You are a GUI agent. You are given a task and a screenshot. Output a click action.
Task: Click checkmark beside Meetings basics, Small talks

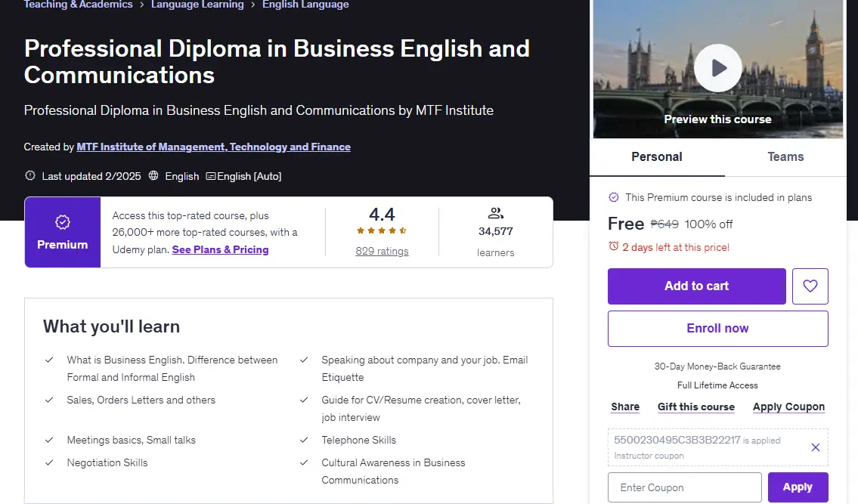point(49,440)
